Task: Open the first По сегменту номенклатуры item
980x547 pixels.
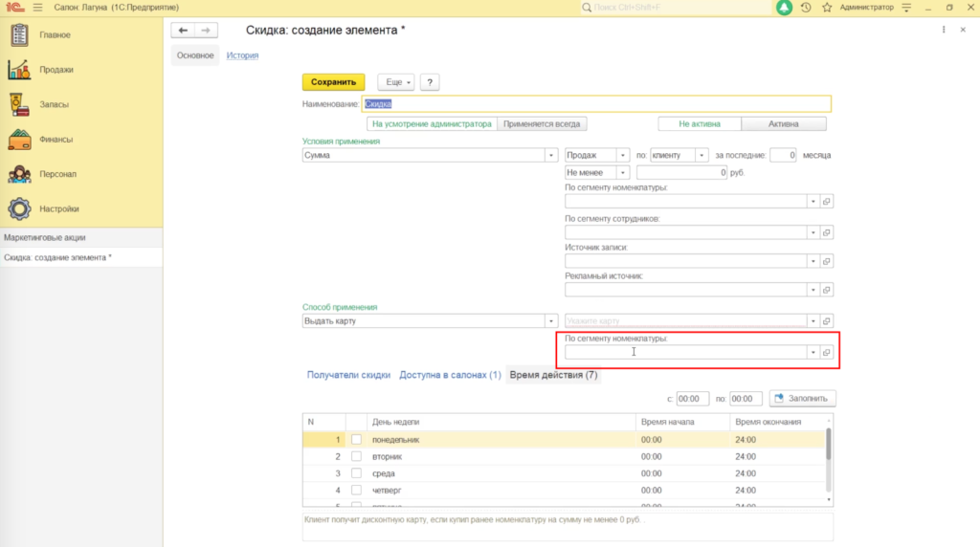Action: [826, 201]
